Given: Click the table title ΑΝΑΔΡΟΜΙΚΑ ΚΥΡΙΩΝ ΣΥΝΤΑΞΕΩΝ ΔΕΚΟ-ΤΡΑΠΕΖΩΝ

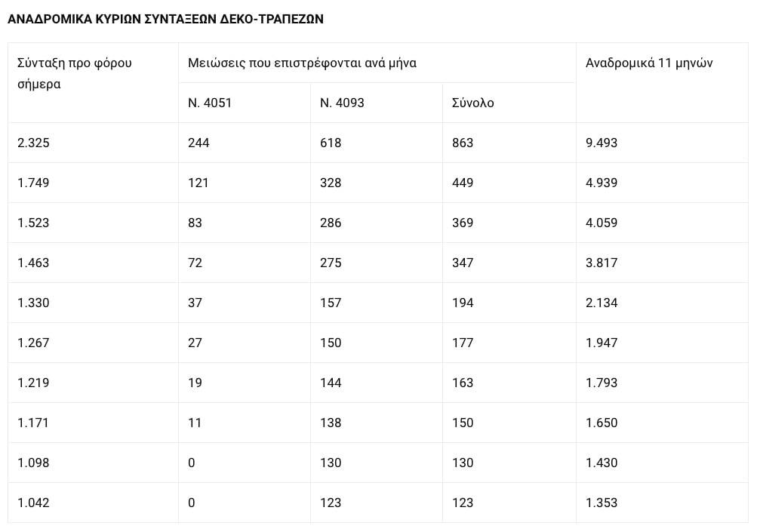Looking at the screenshot, I should pyautogui.click(x=165, y=19).
